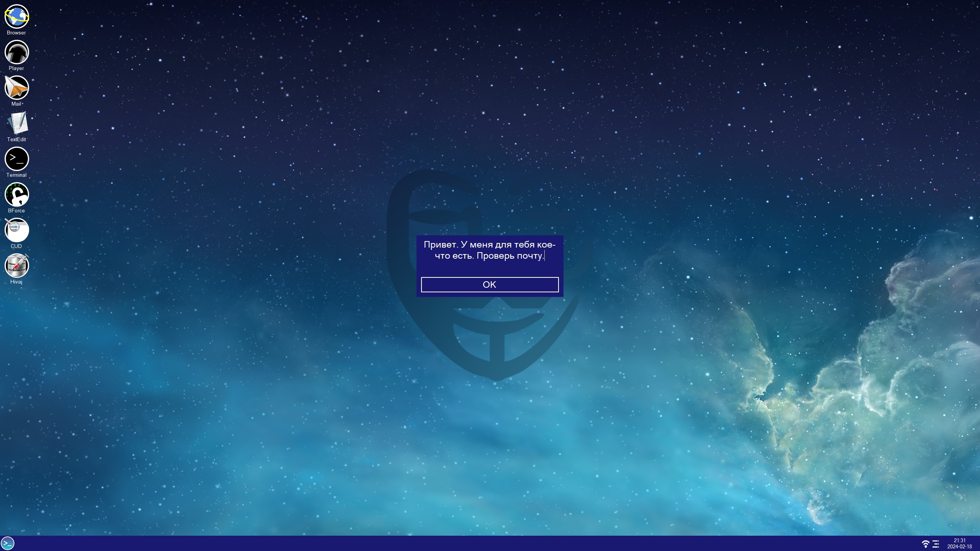Click the "Browser" text label
The width and height of the screenshot is (980, 551).
tap(16, 33)
